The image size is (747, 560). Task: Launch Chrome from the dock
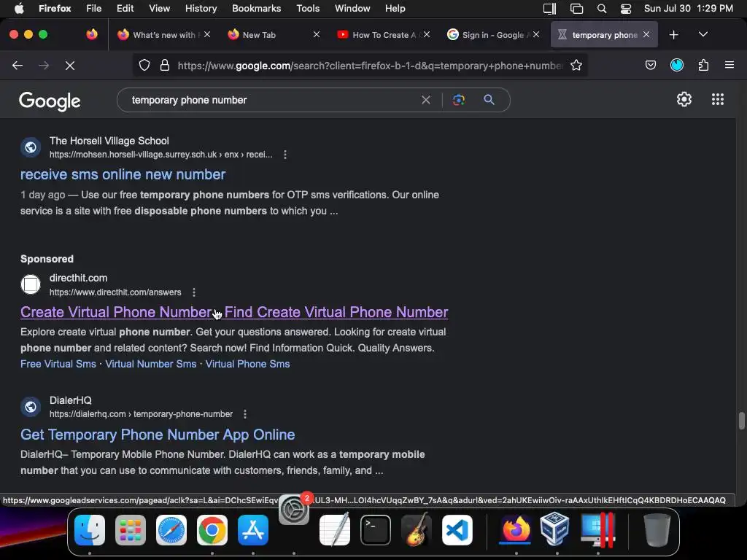click(x=212, y=530)
